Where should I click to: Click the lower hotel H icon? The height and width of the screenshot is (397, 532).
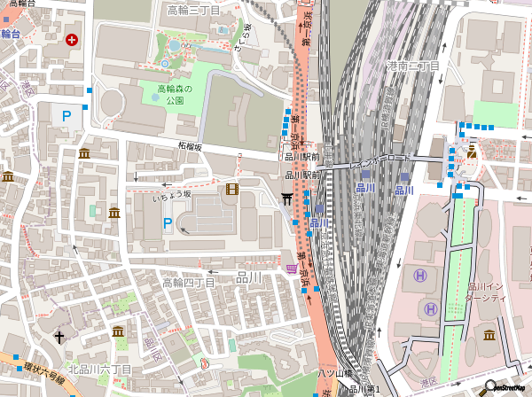click(430, 308)
